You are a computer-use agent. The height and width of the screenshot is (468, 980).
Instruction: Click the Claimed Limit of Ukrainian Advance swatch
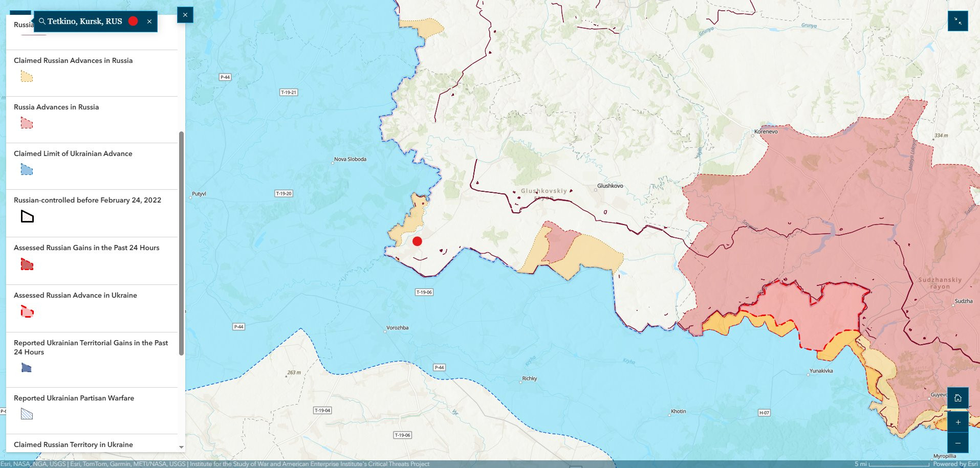click(27, 169)
